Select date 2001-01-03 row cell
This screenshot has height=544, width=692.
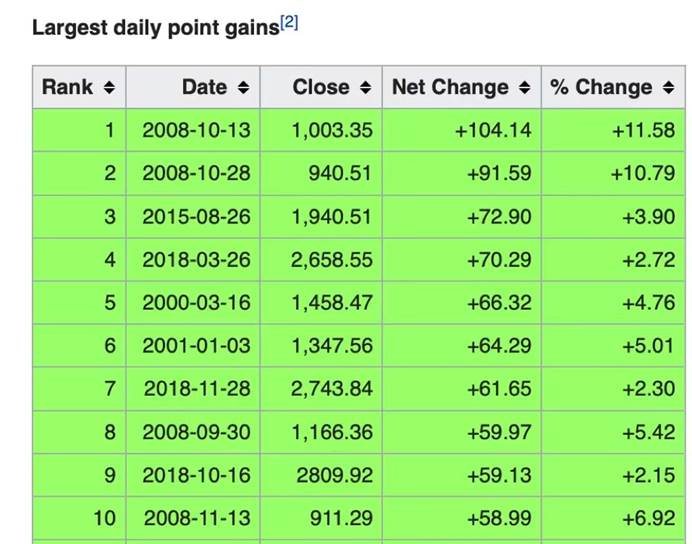[x=196, y=346]
